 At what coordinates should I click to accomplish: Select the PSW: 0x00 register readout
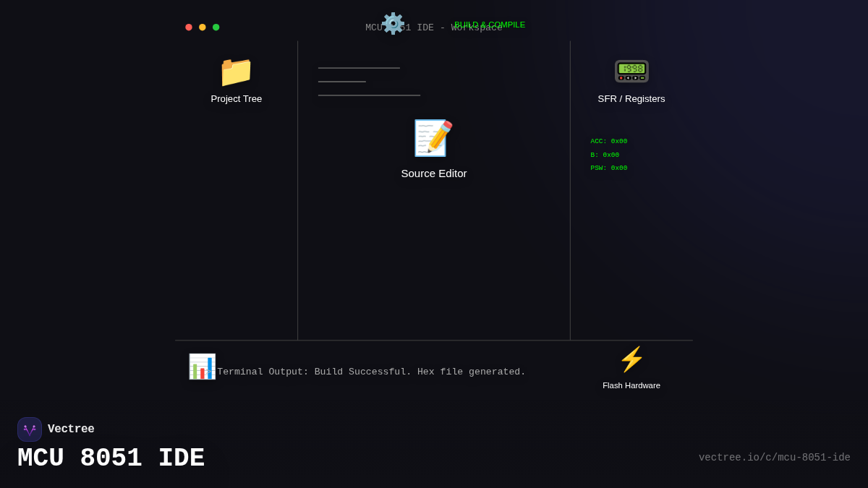[x=608, y=167]
